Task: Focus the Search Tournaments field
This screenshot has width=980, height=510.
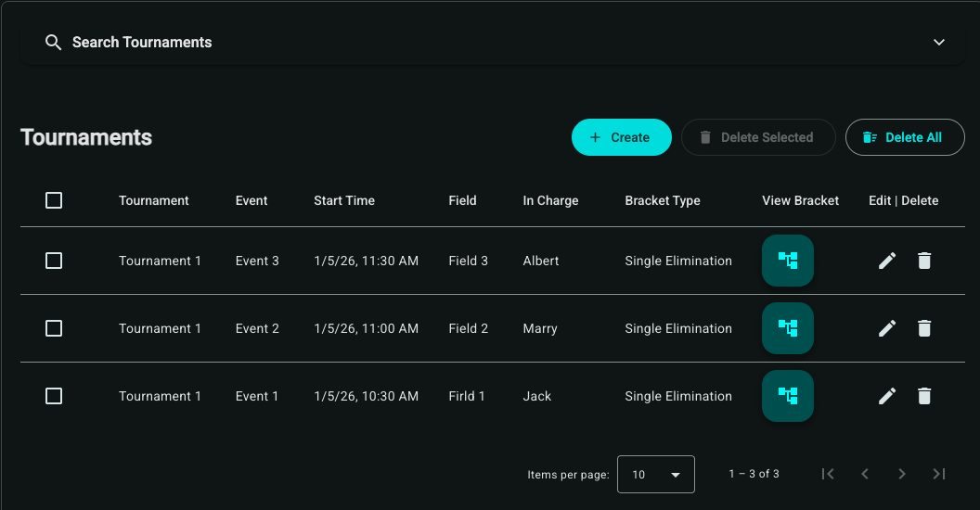Action: tap(142, 43)
